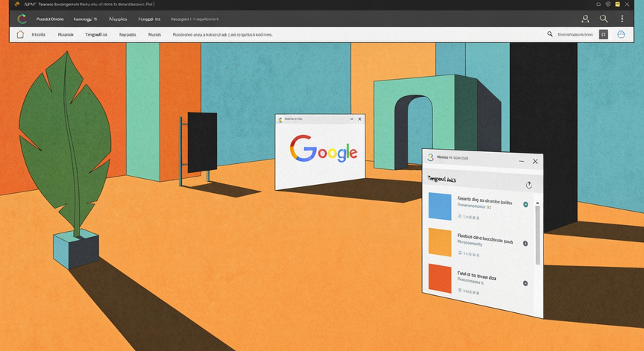Click the small magnifier icon in white bar
The width and height of the screenshot is (644, 351).
[549, 34]
